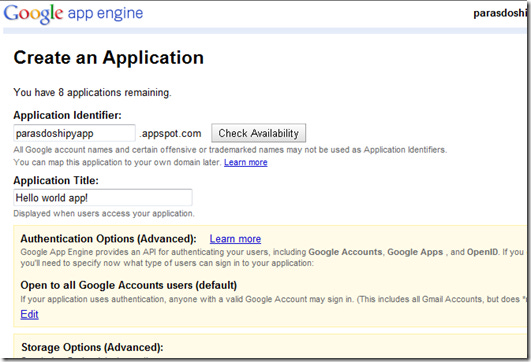Click the 'Create an Application' heading

tap(109, 58)
